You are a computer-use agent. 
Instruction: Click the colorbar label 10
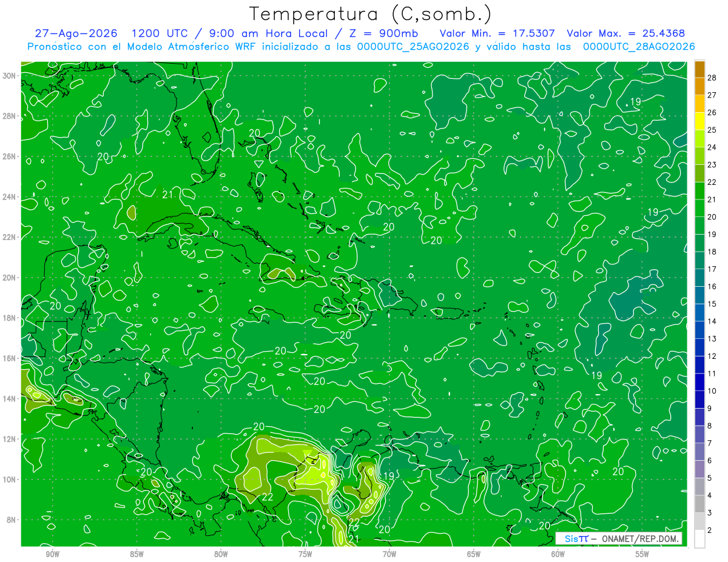pos(712,391)
